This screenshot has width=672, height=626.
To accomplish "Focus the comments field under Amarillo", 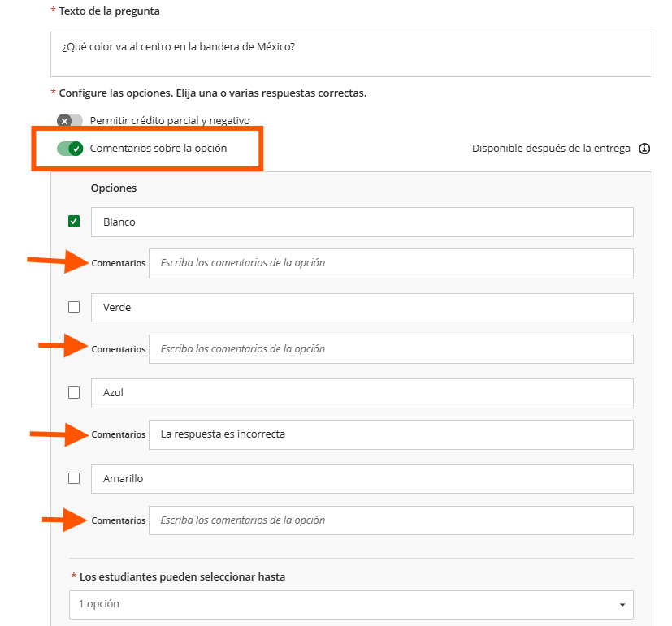I will click(x=391, y=520).
